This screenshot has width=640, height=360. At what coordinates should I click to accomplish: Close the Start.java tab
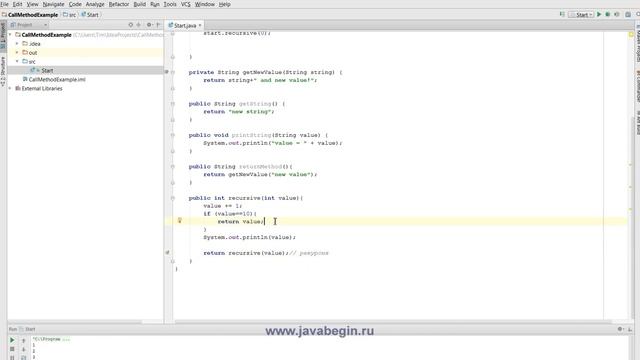coord(200,25)
